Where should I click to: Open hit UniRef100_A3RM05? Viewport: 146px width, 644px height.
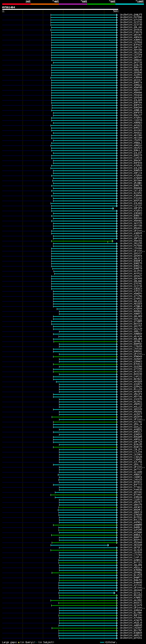(131, 233)
